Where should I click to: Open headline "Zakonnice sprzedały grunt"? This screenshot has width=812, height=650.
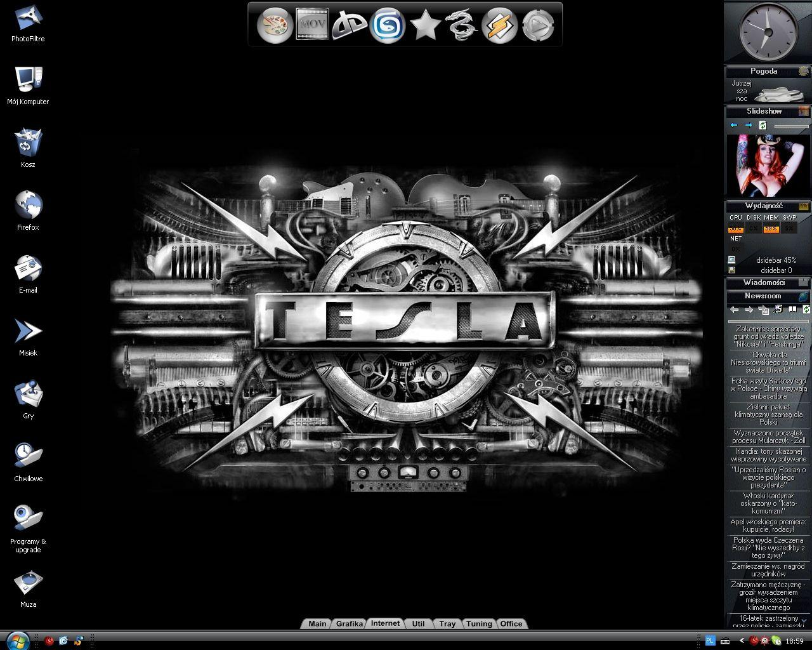click(768, 336)
